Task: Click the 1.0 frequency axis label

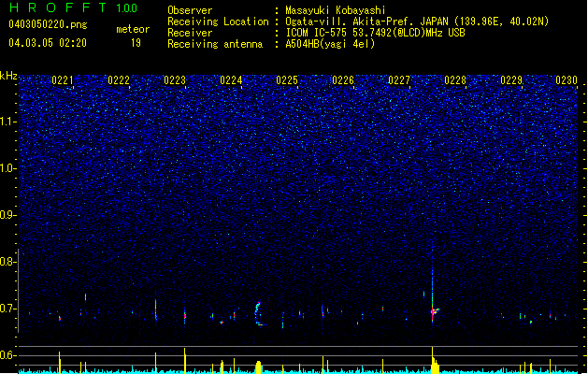Action: [8, 168]
